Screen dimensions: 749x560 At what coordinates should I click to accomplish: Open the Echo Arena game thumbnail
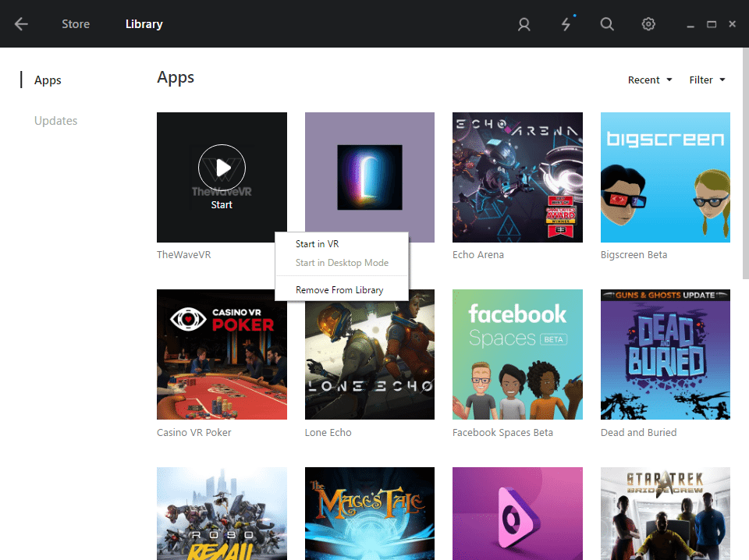[x=517, y=177]
